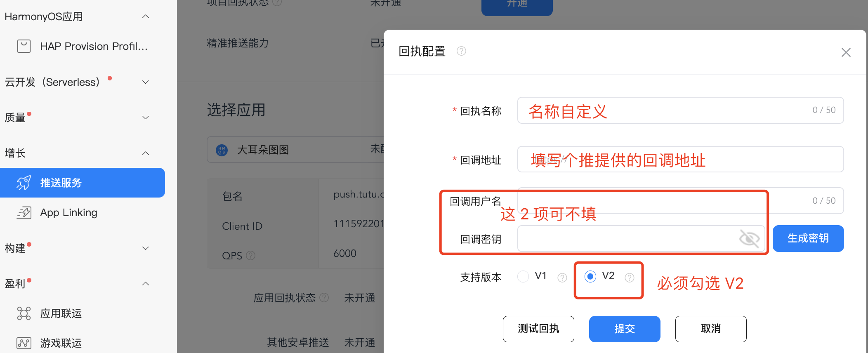Click the QPS help question mark icon
The width and height of the screenshot is (868, 353).
(251, 255)
